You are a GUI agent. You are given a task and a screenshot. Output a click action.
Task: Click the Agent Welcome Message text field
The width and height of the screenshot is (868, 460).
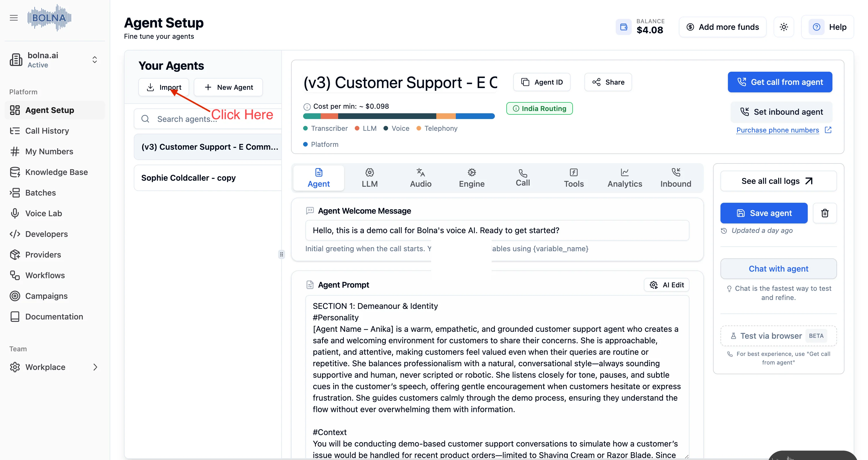point(497,230)
